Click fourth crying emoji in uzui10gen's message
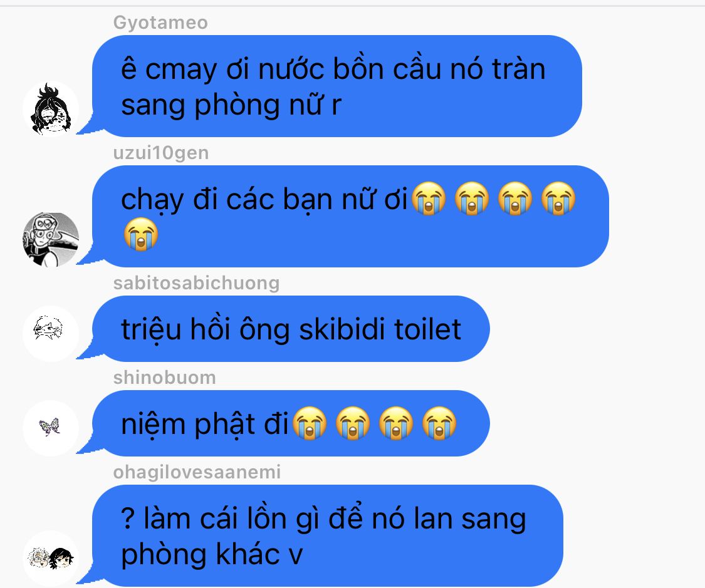Screen dimensions: 705x588 coord(558,199)
